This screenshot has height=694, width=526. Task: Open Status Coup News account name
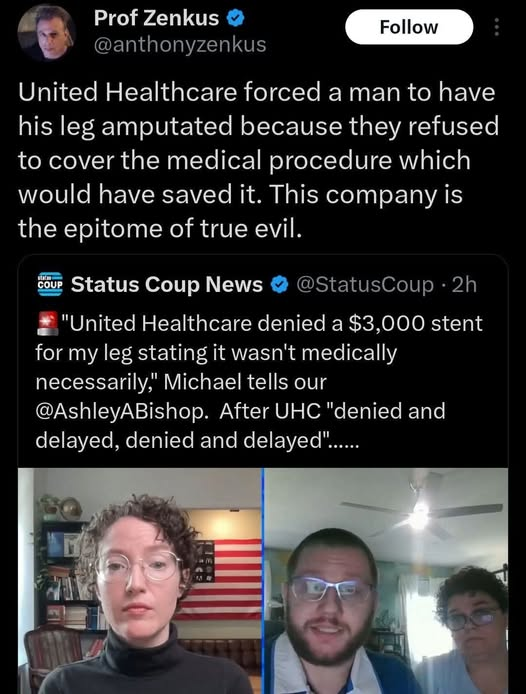tap(167, 284)
